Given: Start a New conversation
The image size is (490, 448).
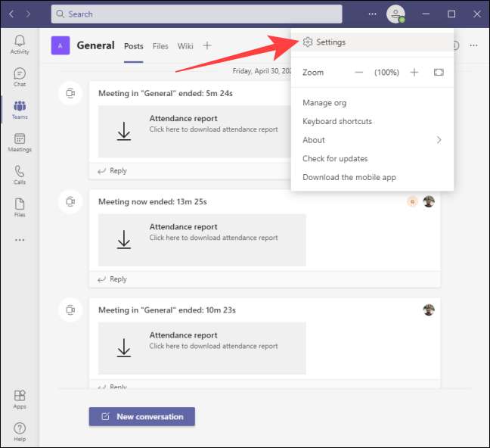Looking at the screenshot, I should point(142,417).
